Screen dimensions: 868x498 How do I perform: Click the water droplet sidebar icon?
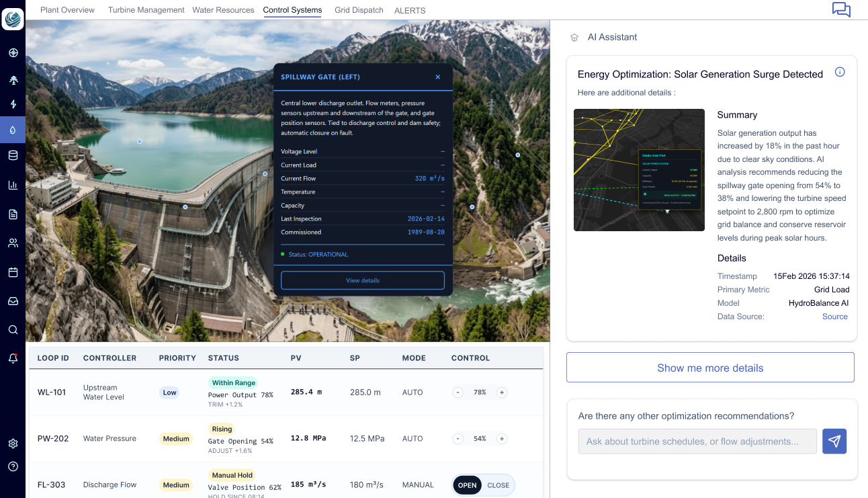click(x=13, y=130)
